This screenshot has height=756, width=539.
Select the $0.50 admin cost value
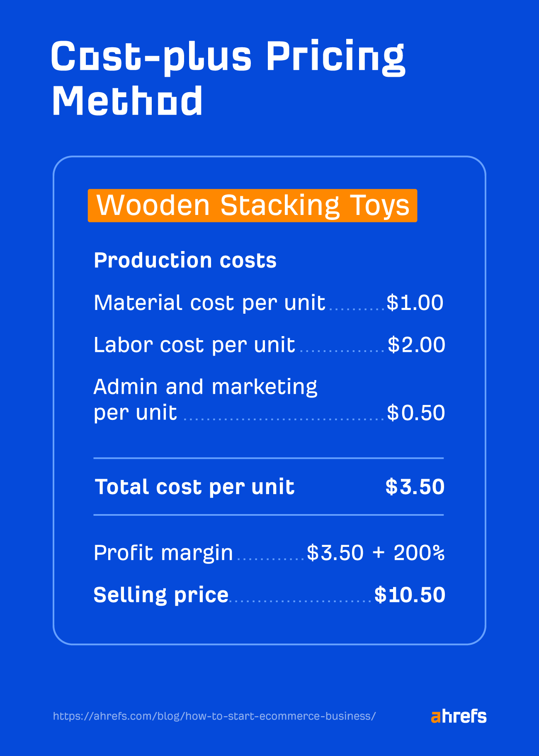click(x=415, y=413)
